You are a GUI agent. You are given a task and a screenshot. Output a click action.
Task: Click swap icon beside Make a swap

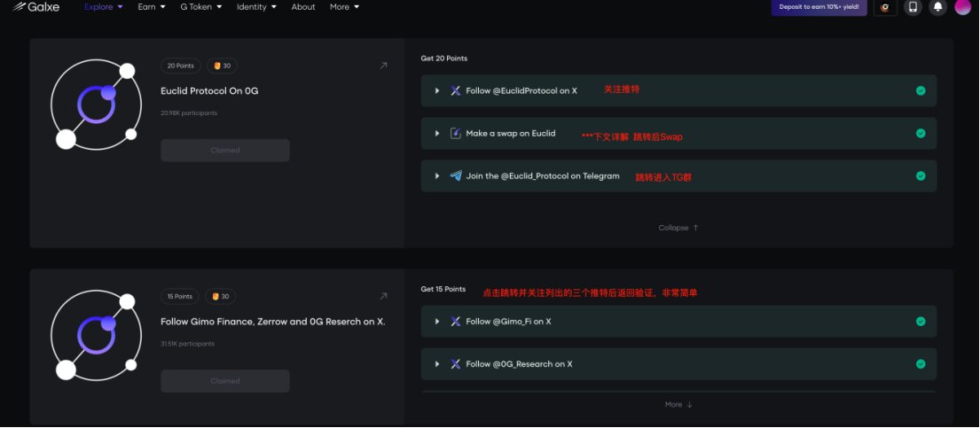coord(456,133)
